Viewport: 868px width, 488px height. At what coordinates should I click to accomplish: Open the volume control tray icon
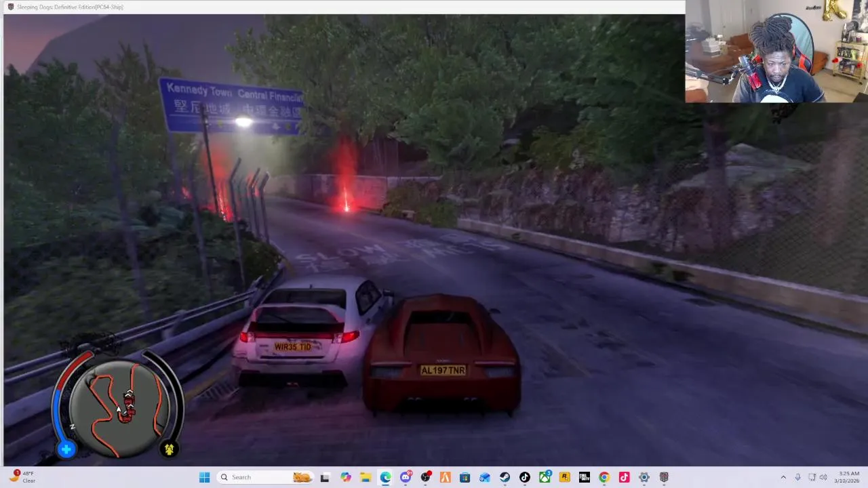(x=824, y=477)
